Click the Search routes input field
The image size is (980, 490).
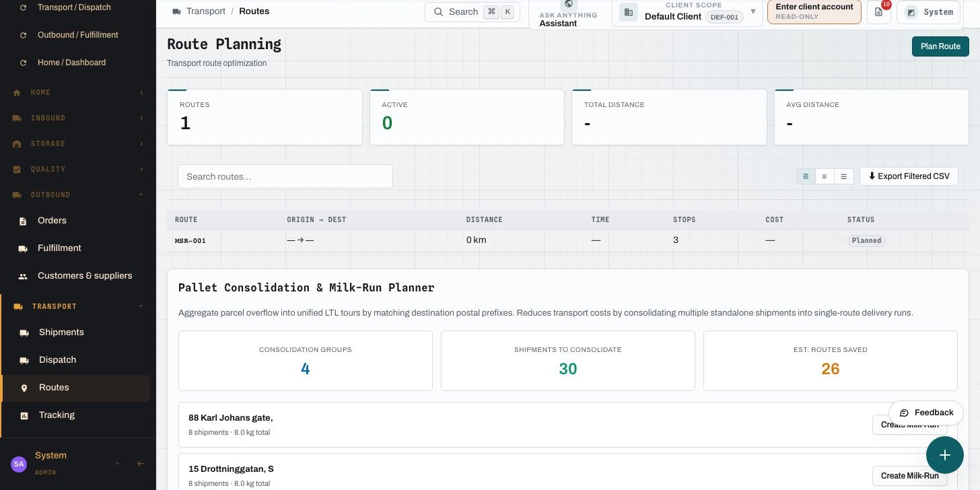[285, 176]
